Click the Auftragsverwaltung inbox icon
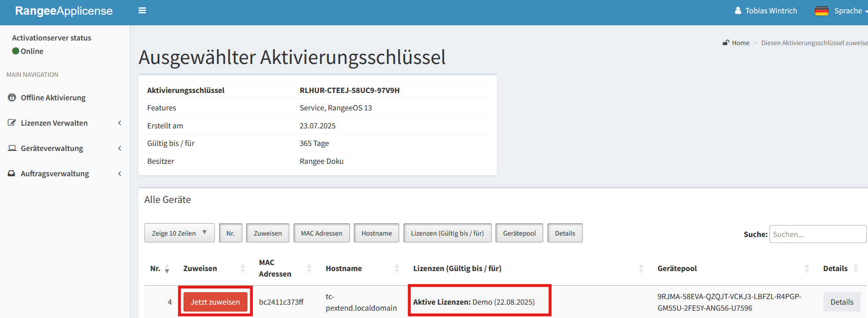This screenshot has width=868, height=318. (12, 173)
